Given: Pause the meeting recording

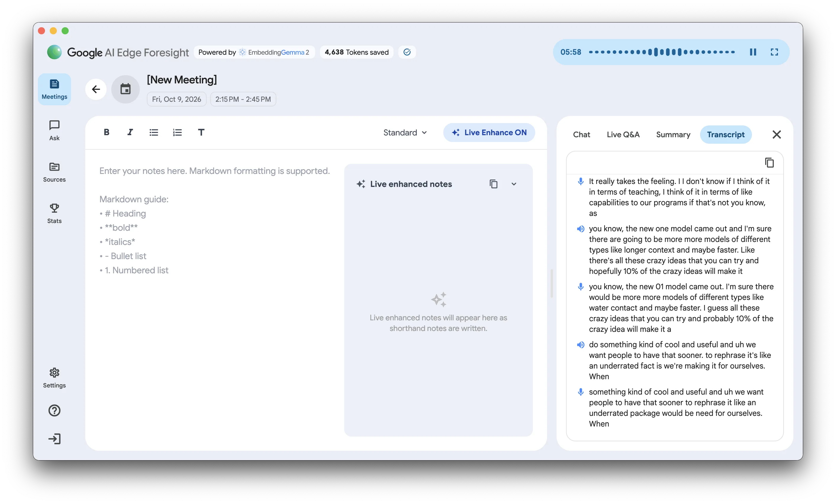Looking at the screenshot, I should tap(753, 52).
